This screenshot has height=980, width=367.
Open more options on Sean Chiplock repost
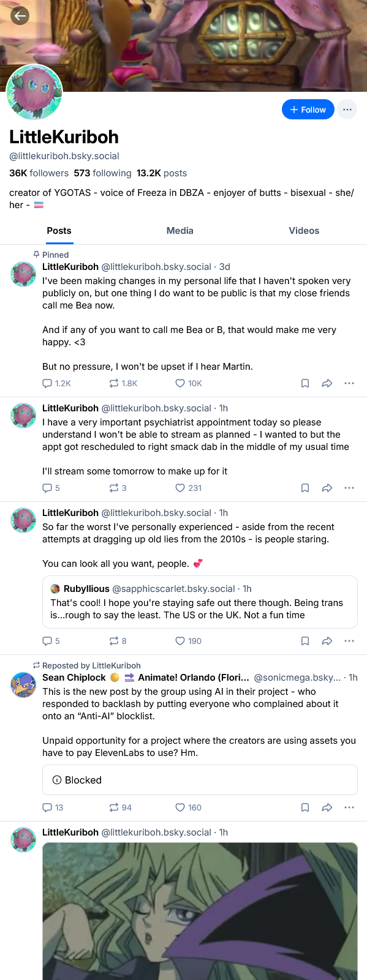pos(349,807)
